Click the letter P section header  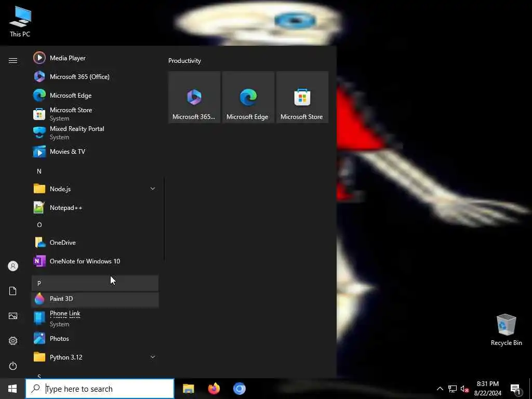pos(95,283)
